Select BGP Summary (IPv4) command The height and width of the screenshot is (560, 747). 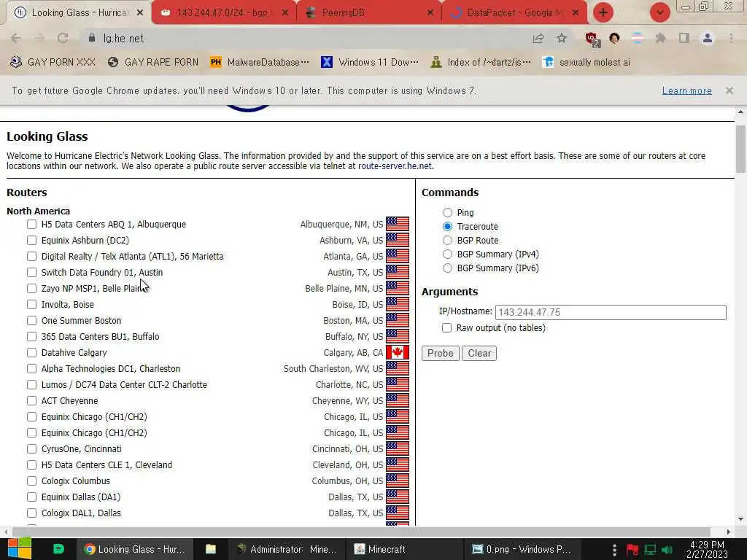point(447,254)
